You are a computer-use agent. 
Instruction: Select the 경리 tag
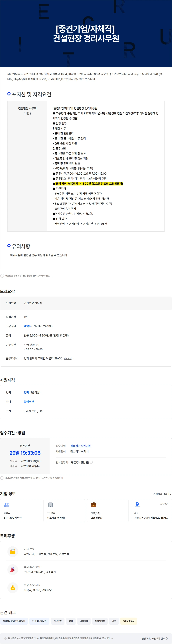(x=71, y=621)
